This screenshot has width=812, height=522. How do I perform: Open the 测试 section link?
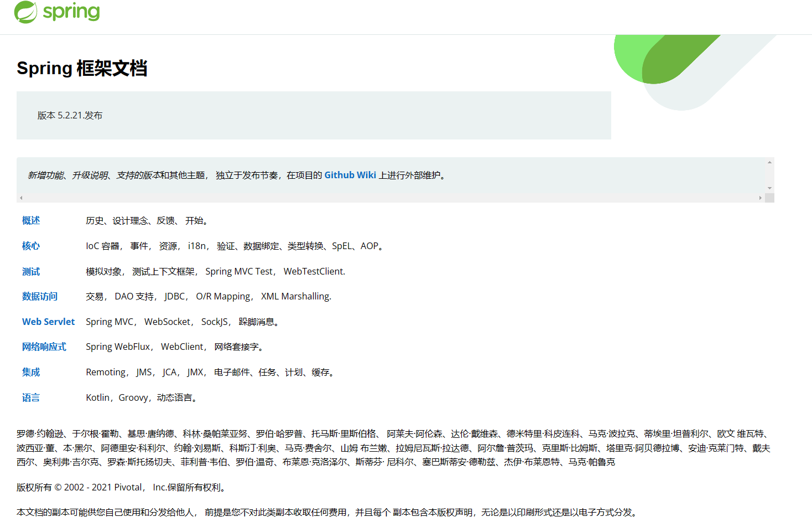tap(30, 271)
